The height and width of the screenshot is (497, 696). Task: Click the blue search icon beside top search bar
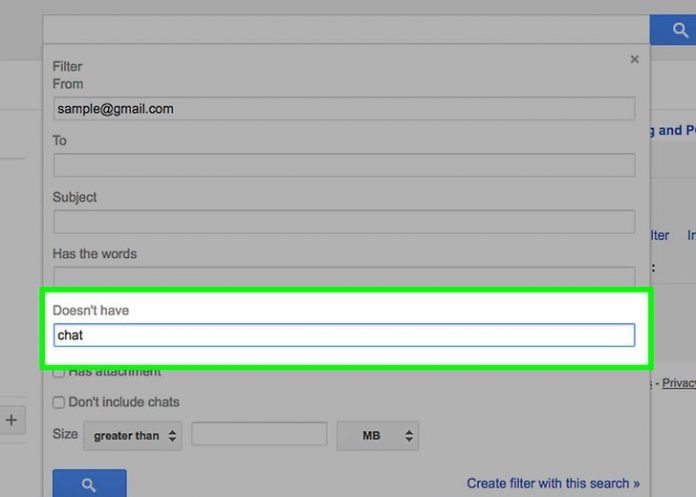[673, 29]
